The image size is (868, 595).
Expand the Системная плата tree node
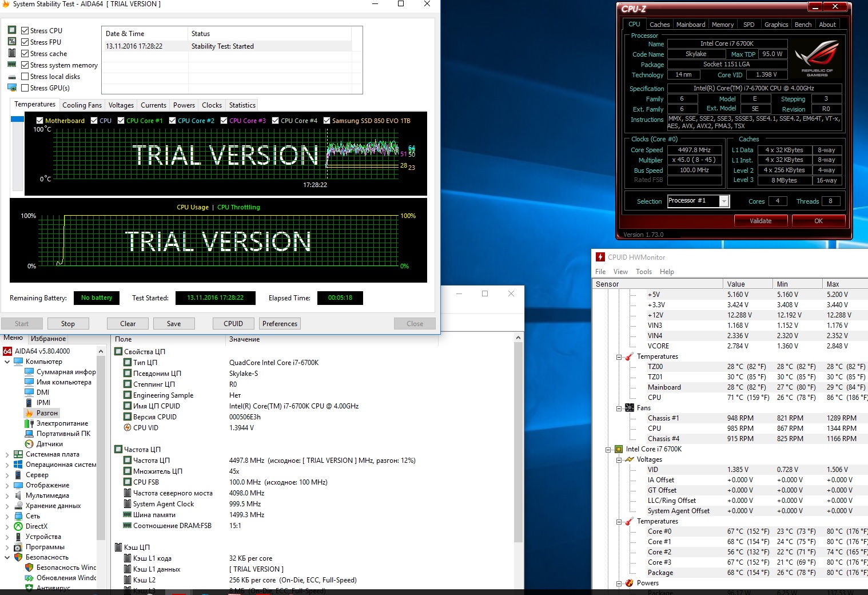pyautogui.click(x=7, y=454)
